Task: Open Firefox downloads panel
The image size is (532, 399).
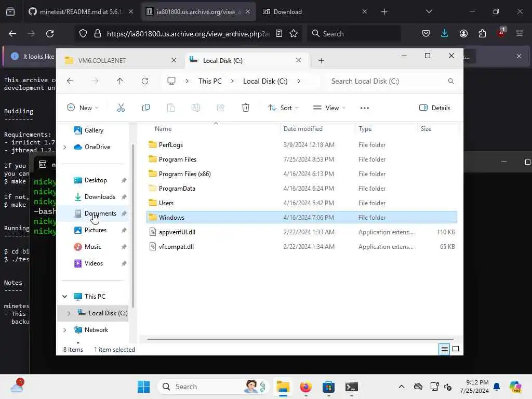Action: (x=445, y=34)
